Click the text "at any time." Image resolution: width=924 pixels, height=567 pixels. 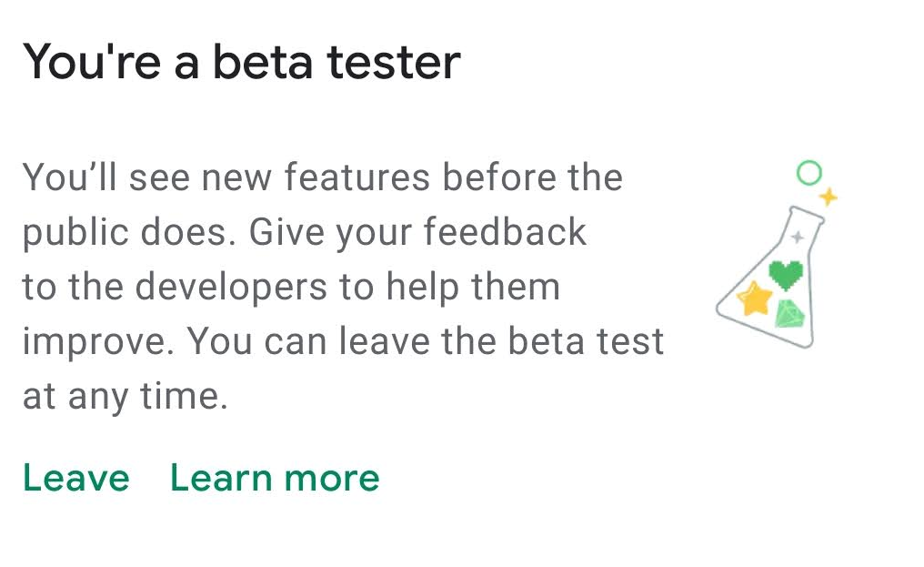coord(125,398)
